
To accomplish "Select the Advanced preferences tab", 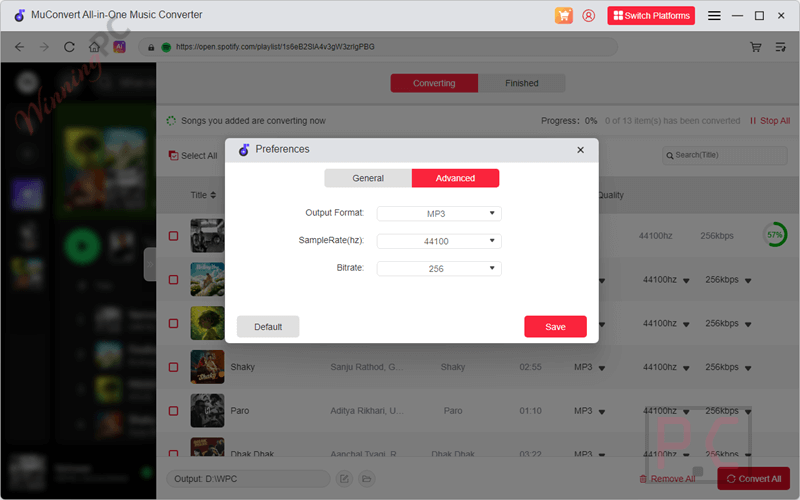I will (455, 178).
